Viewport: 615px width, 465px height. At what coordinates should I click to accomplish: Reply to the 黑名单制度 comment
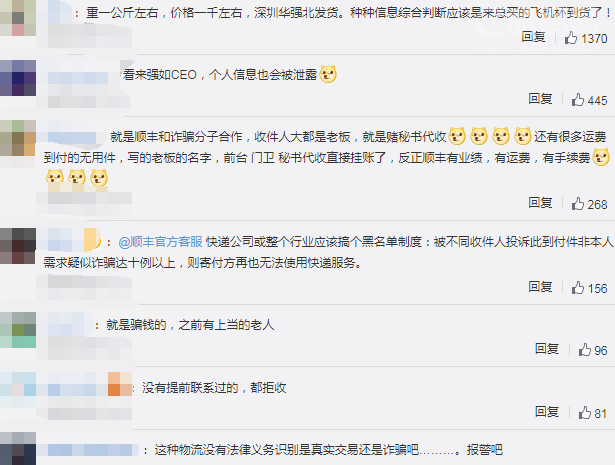540,287
